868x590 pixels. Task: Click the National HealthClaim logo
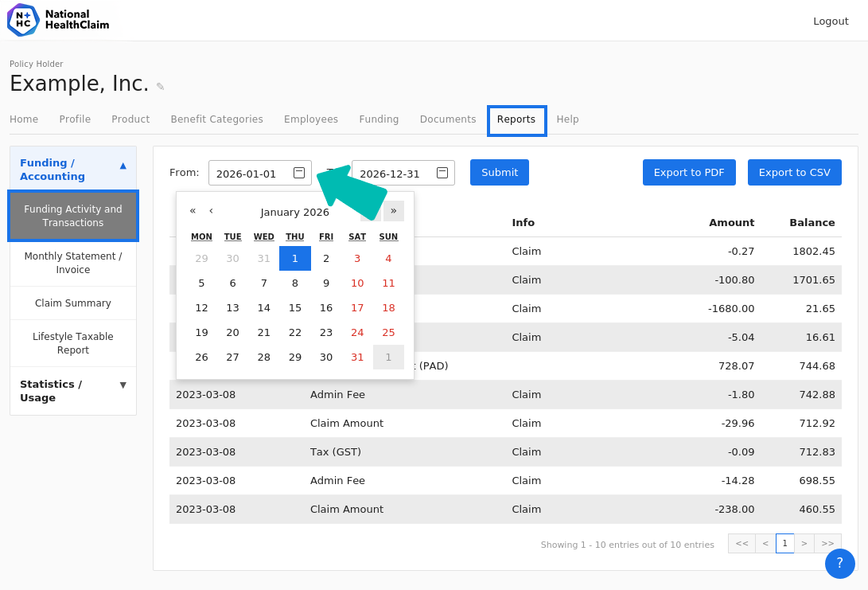coord(58,20)
